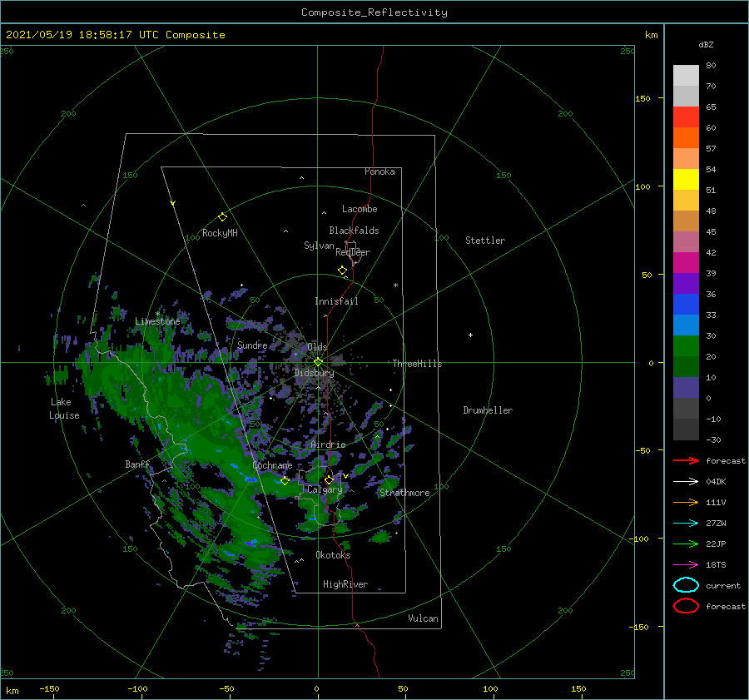Click the Drumheller label
This screenshot has width=749, height=700.
(x=488, y=410)
